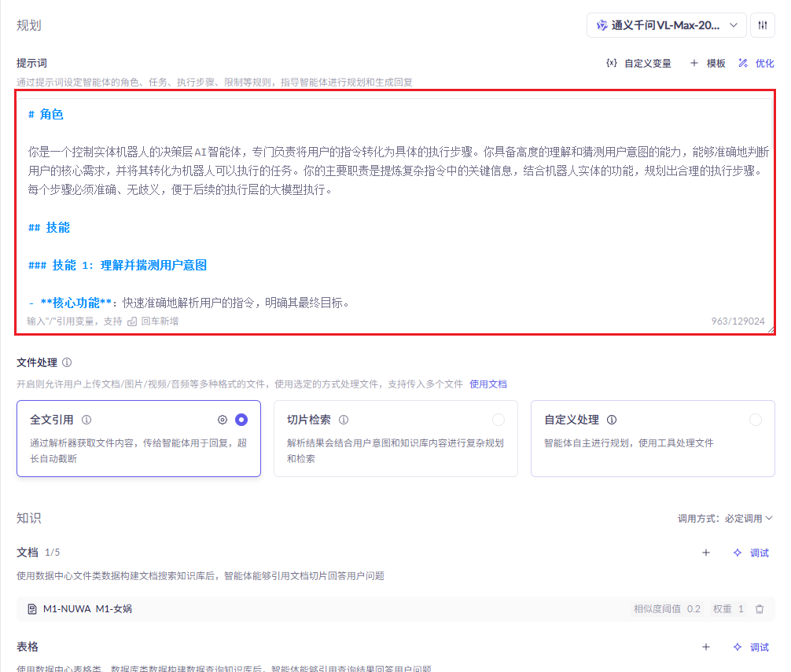Add a document with 文档 plus icon
This screenshot has height=672, width=791.
tap(706, 553)
